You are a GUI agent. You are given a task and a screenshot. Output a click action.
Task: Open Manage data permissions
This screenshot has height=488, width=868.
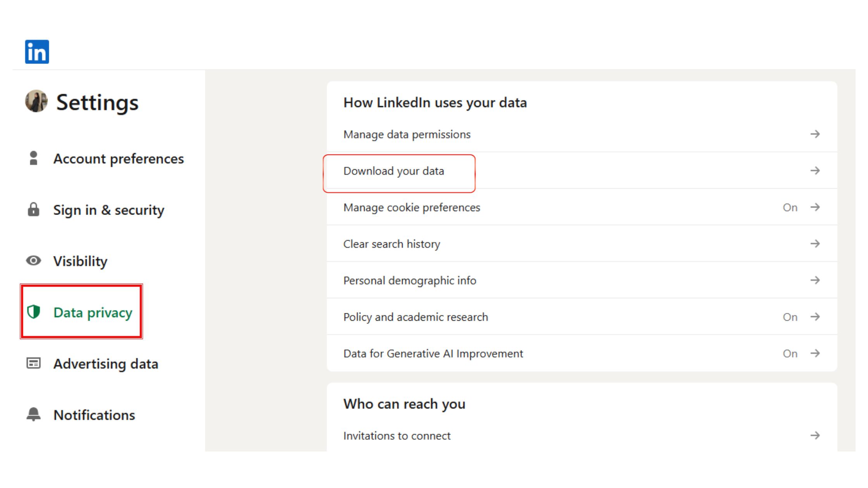tap(582, 134)
